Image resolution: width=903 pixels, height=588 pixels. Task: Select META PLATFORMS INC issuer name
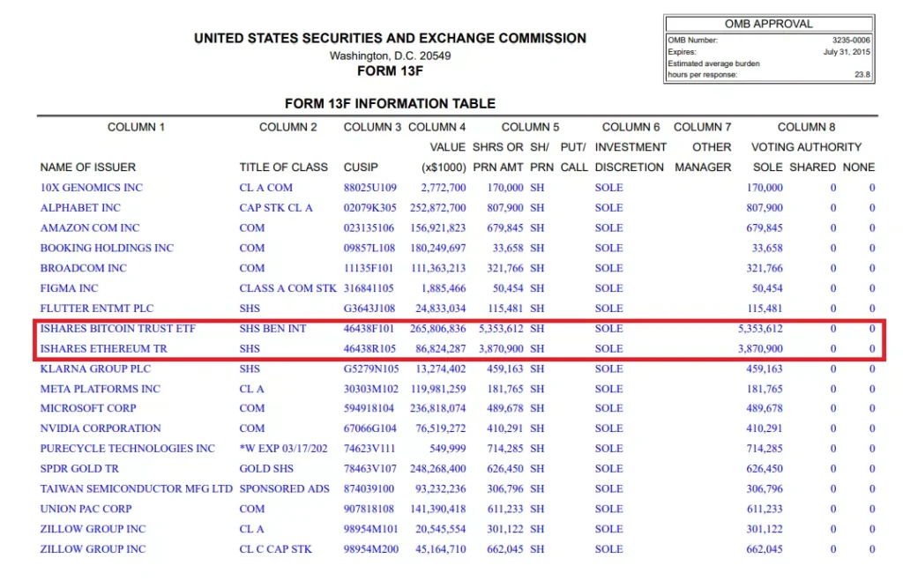coord(101,389)
